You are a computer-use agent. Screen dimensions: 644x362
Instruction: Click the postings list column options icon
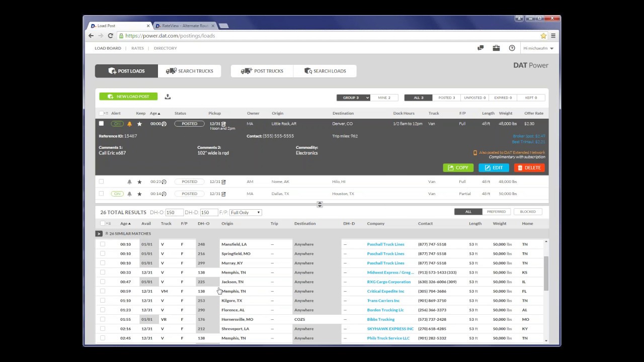[x=106, y=113]
